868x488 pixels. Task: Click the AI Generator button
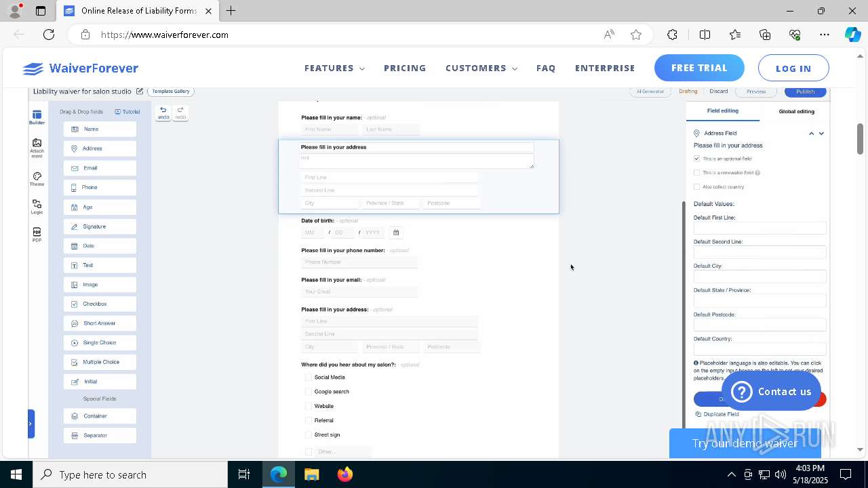click(x=650, y=91)
